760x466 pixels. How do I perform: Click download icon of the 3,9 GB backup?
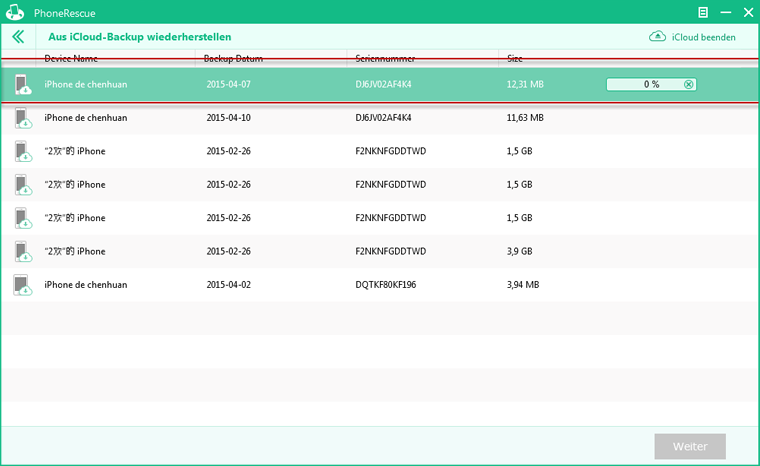click(x=22, y=252)
